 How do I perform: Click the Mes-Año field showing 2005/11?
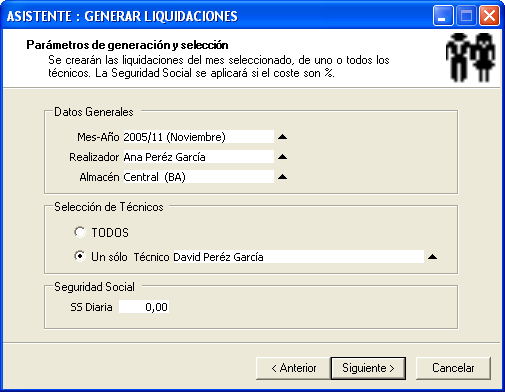[x=198, y=137]
